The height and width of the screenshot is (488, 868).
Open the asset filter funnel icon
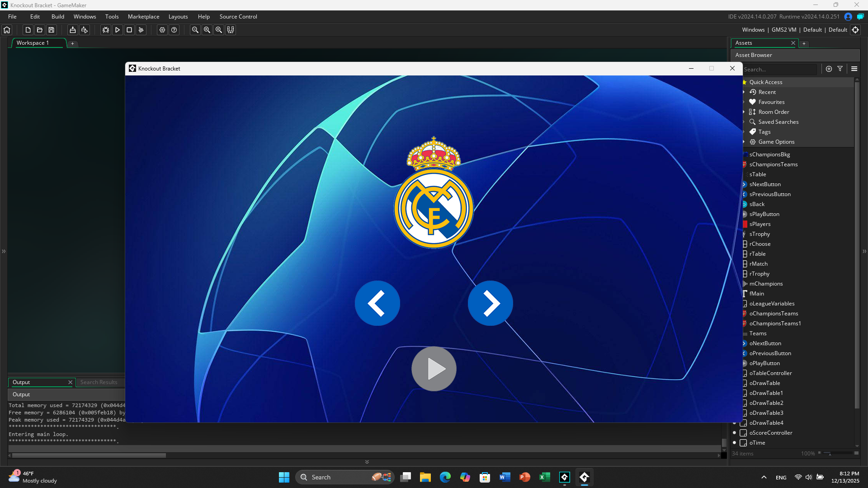(840, 69)
